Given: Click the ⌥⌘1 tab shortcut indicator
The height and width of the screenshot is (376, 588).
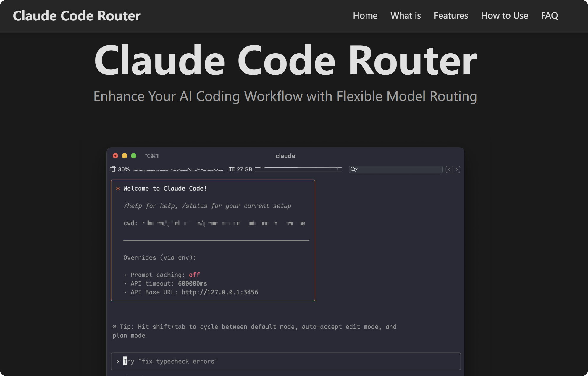Looking at the screenshot, I should click(x=152, y=156).
